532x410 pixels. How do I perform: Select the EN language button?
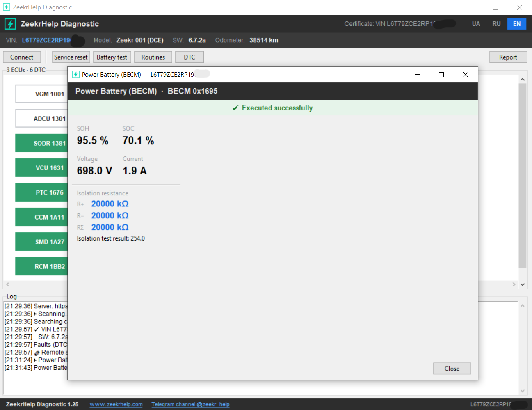(517, 24)
